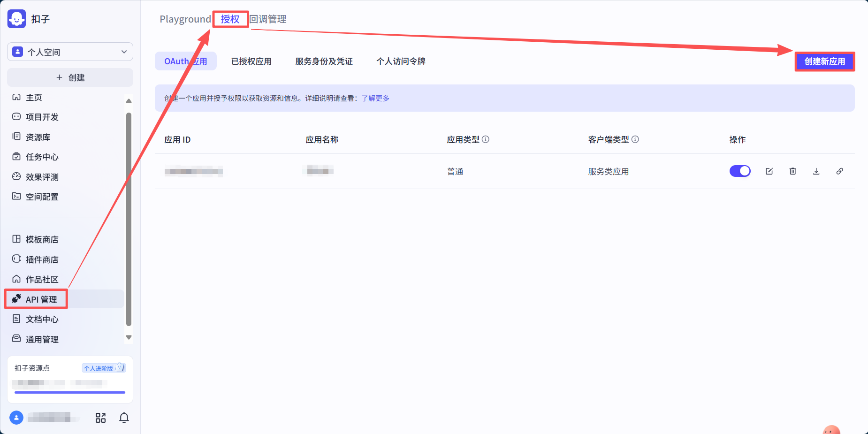The image size is (868, 434).
Task: Open the 插件商店 sidebar entry
Action: coord(41,259)
